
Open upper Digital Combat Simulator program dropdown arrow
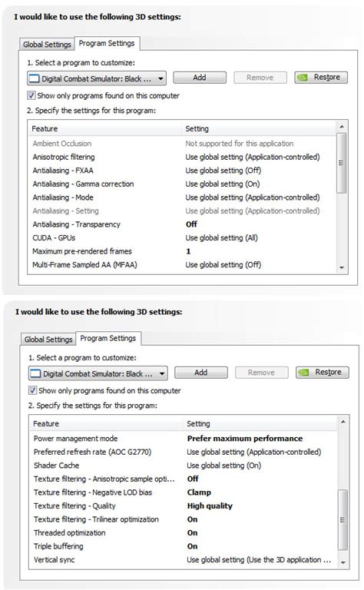[161, 79]
